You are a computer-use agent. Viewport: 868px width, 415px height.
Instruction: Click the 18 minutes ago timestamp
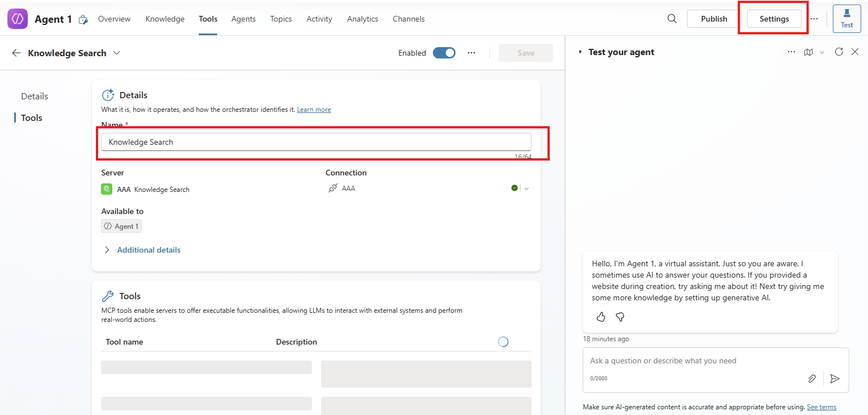(x=606, y=339)
